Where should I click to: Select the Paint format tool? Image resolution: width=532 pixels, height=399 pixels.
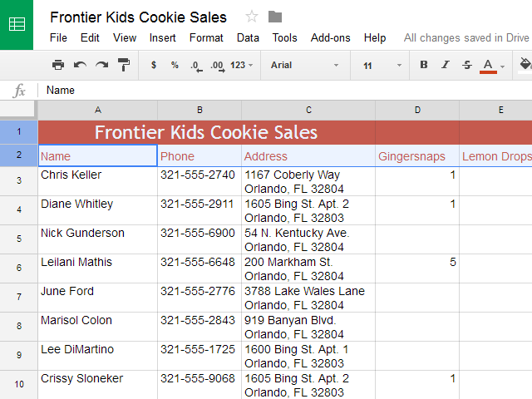click(123, 65)
